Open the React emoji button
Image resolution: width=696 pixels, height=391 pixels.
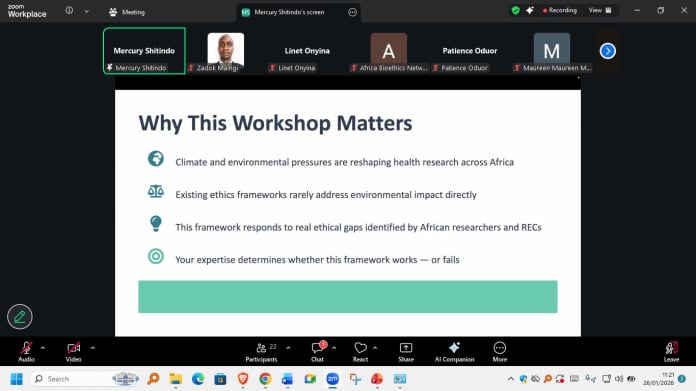360,352
